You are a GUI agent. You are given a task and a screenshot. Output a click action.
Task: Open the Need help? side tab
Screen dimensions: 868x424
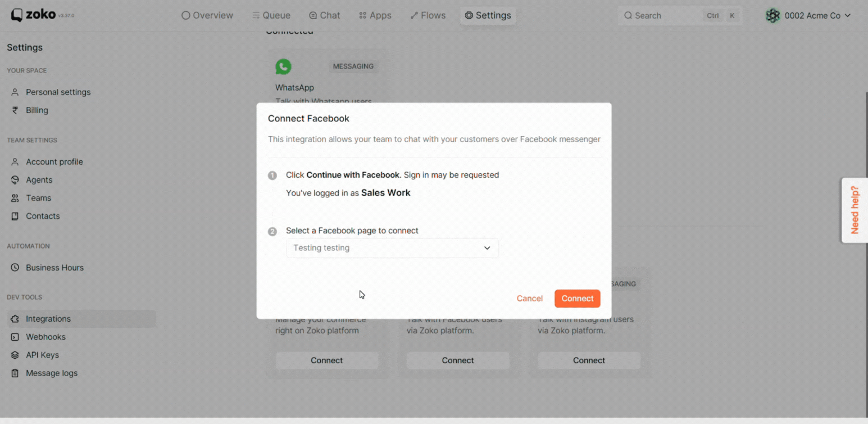(x=855, y=210)
